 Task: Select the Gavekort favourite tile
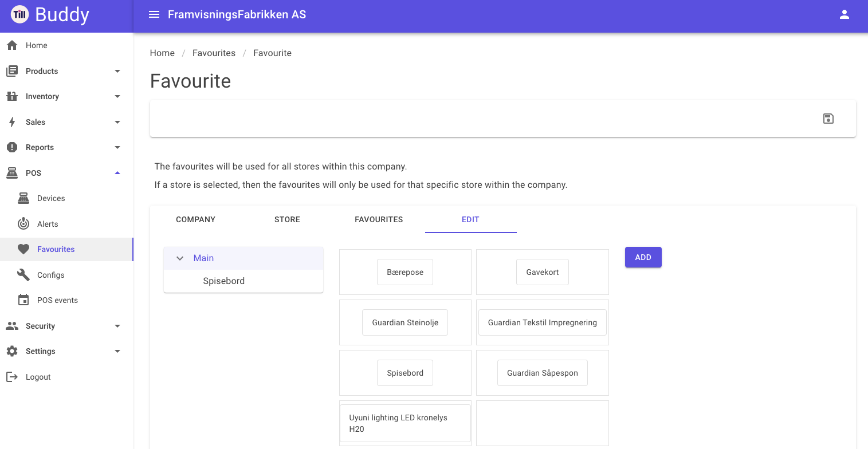[x=543, y=272]
